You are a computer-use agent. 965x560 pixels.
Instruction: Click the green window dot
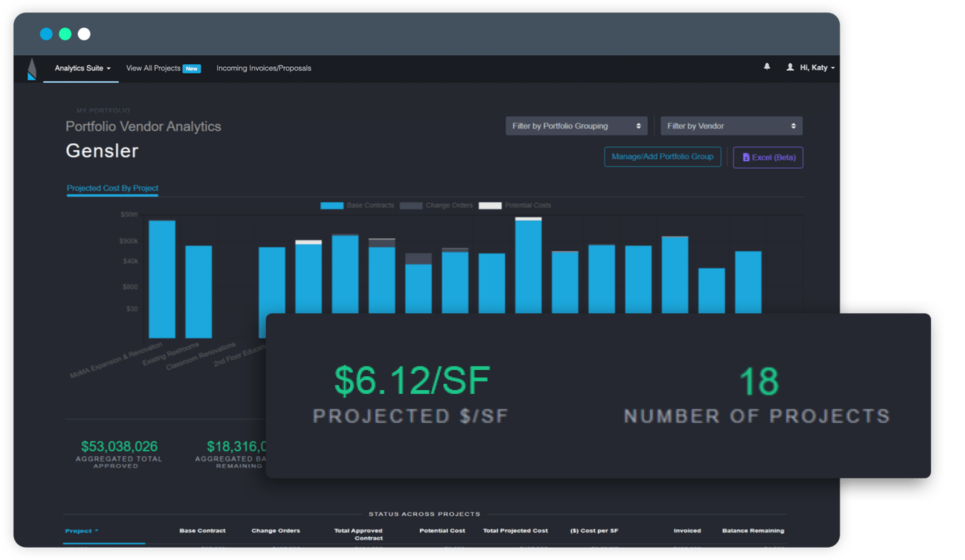tap(65, 34)
